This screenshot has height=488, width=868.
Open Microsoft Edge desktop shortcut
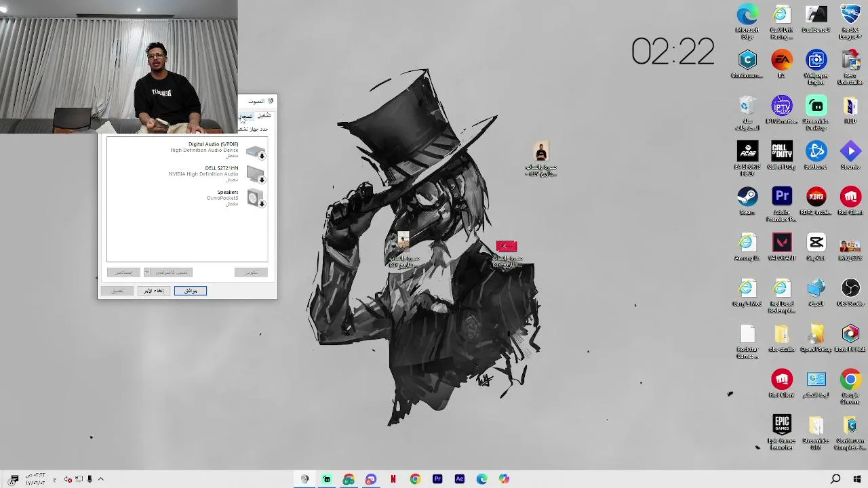pyautogui.click(x=747, y=22)
